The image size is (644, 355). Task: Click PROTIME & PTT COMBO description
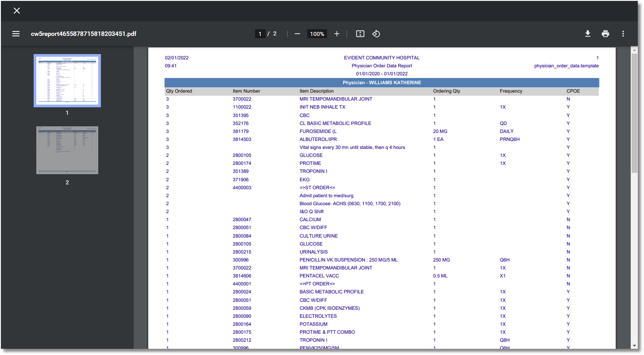pos(327,332)
